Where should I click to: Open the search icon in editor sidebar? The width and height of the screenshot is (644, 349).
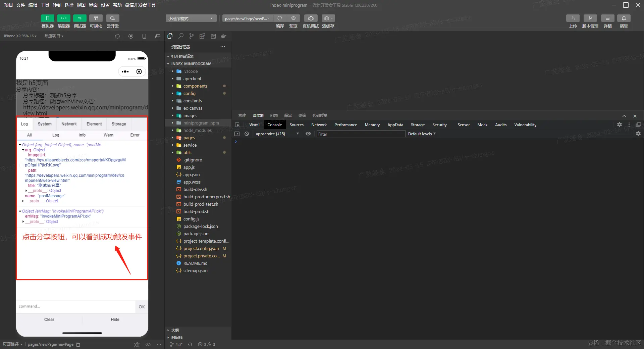coord(181,36)
